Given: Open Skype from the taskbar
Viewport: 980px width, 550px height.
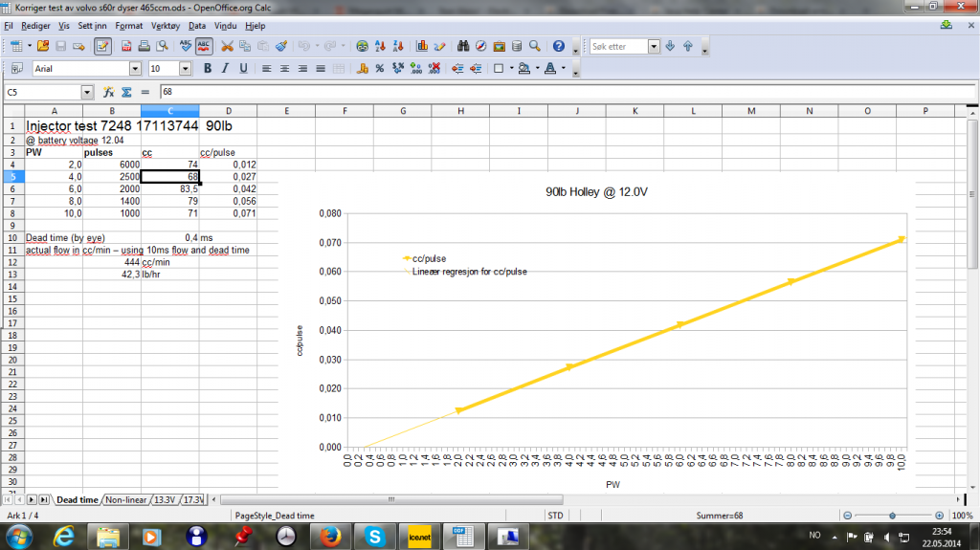Looking at the screenshot, I should click(375, 537).
